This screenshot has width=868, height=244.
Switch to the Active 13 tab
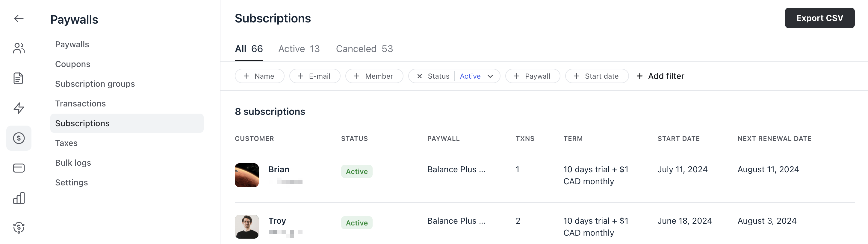click(299, 49)
